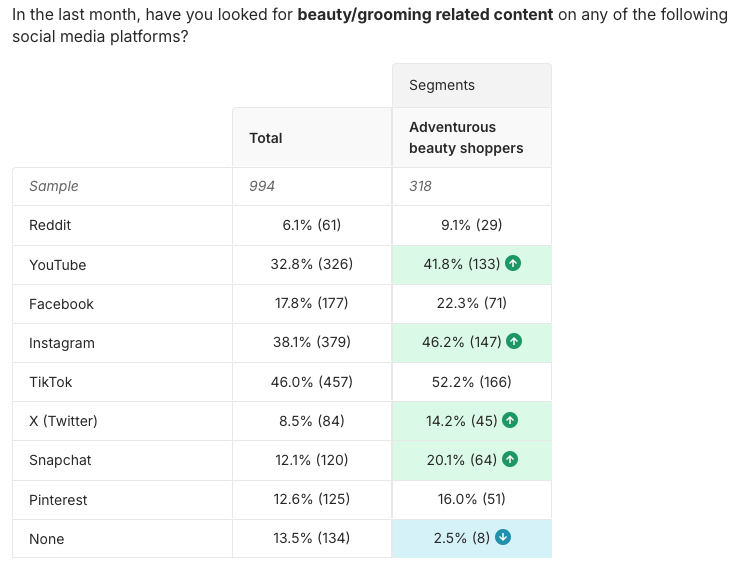Screen dimensions: 746x566
Task: Click the TikTok total value 46.0% (457)
Action: point(312,382)
